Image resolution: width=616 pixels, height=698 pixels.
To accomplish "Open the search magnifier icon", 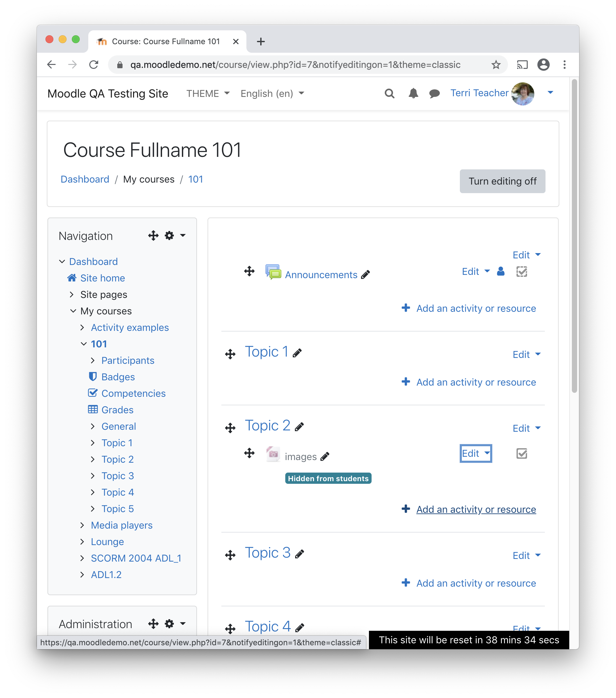I will [389, 93].
